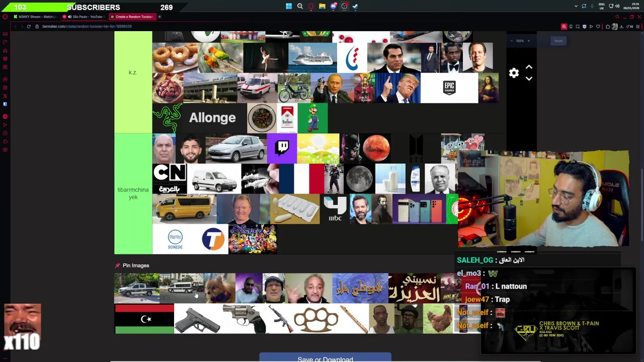The image size is (644, 362).
Task: Open Messenger in the sidebar
Action: coord(5,79)
